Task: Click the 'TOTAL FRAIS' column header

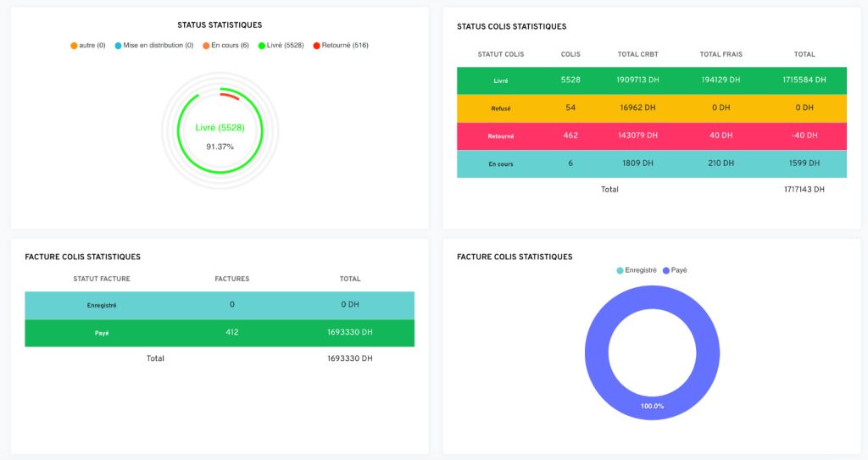Action: pos(721,54)
